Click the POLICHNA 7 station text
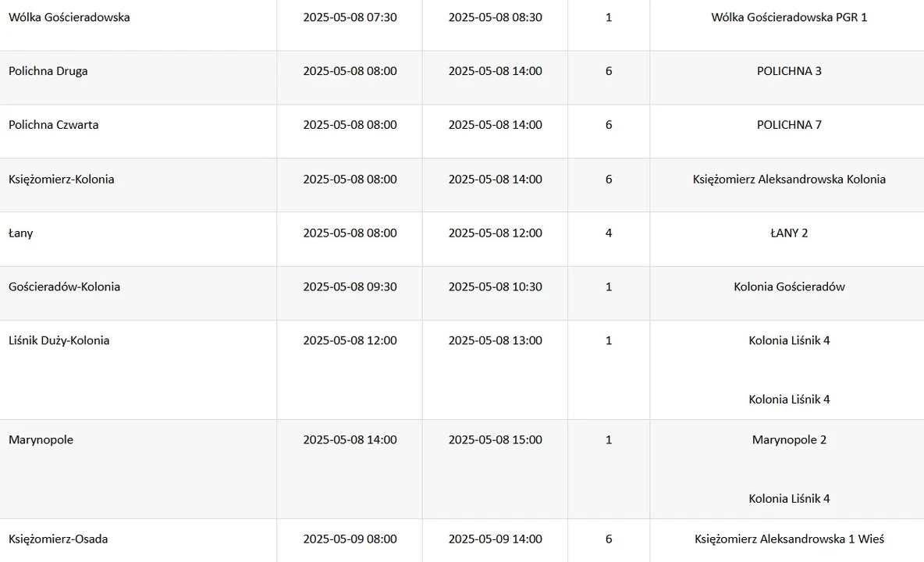This screenshot has height=562, width=924. pos(789,125)
